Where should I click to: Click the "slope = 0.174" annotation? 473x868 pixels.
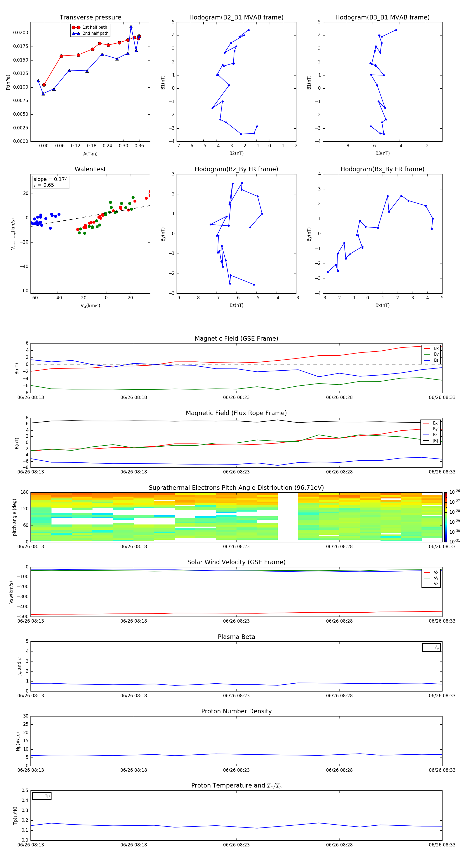pos(50,179)
